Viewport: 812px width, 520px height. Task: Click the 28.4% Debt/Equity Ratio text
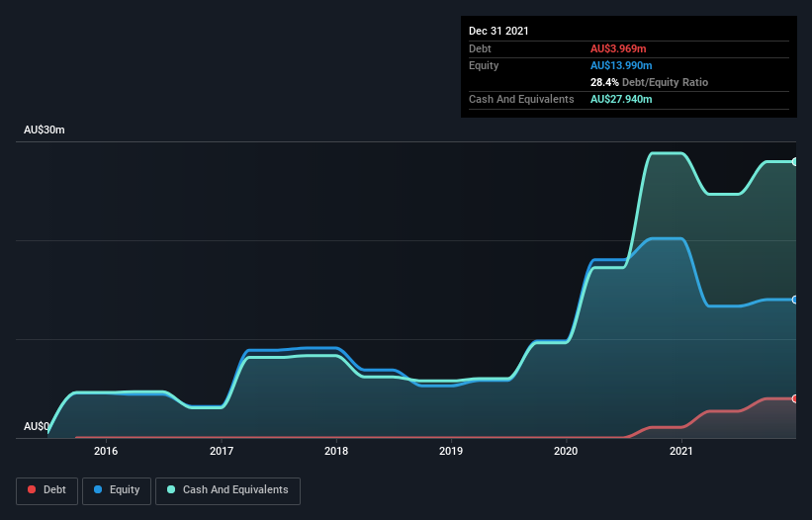649,82
